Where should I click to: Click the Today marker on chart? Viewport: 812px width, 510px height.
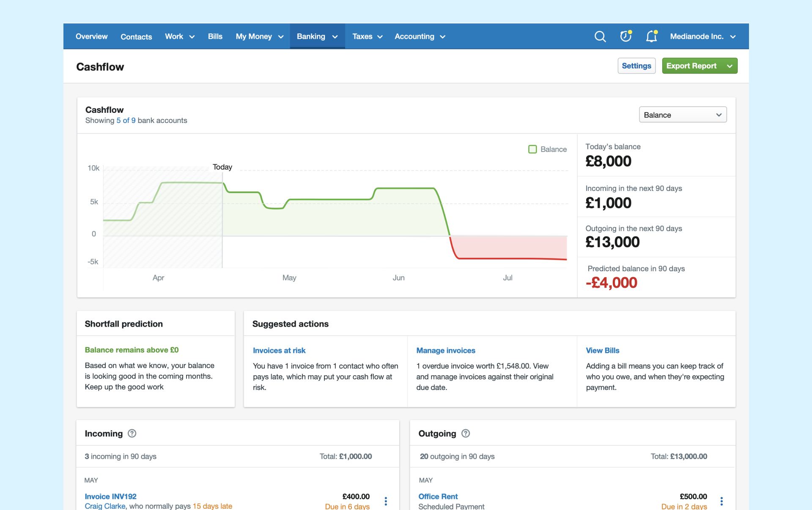pos(222,167)
